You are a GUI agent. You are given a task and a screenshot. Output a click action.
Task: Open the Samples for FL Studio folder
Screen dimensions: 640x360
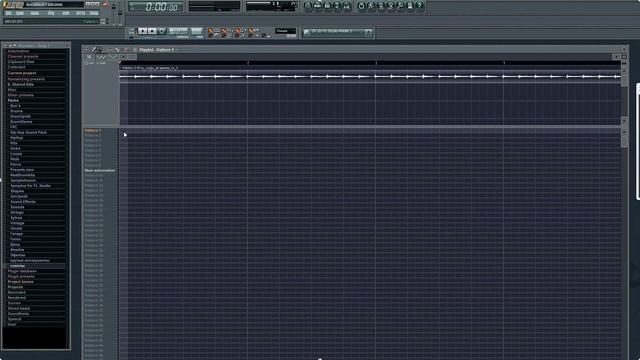click(x=30, y=186)
